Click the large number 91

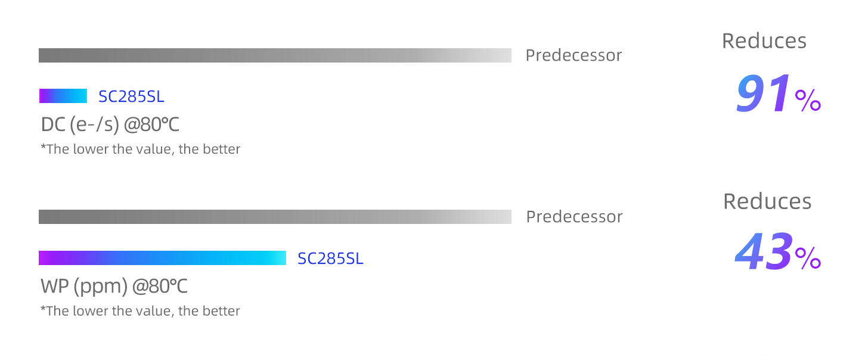pyautogui.click(x=765, y=94)
